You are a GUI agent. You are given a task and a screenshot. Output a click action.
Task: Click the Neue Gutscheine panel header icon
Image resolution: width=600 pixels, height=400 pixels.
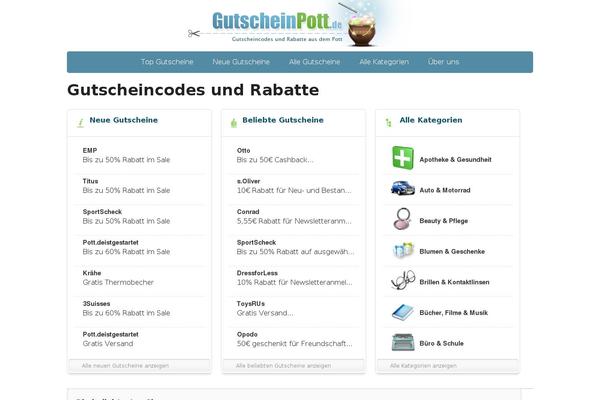pyautogui.click(x=80, y=123)
